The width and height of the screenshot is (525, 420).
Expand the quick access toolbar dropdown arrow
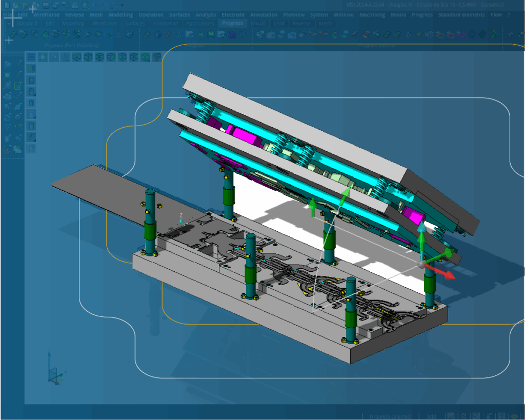click(122, 5)
